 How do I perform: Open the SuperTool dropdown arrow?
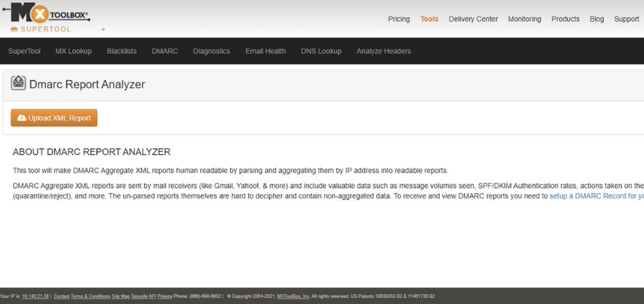pyautogui.click(x=103, y=29)
